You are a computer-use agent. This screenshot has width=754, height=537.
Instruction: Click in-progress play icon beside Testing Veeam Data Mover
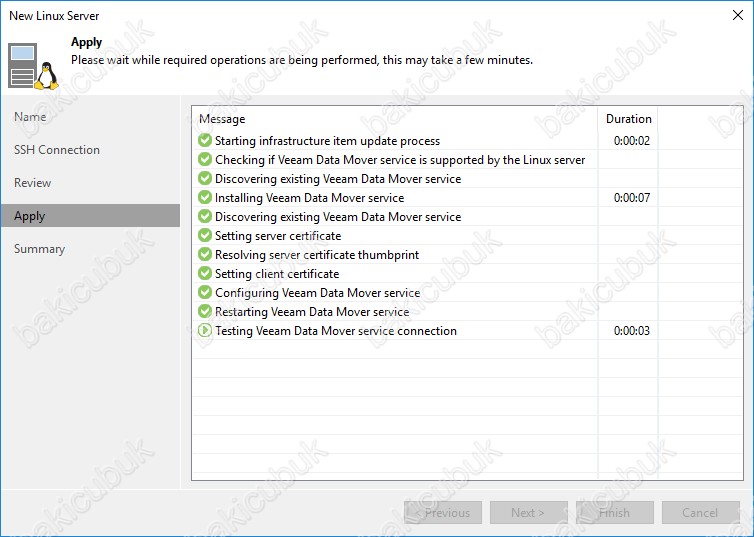205,330
